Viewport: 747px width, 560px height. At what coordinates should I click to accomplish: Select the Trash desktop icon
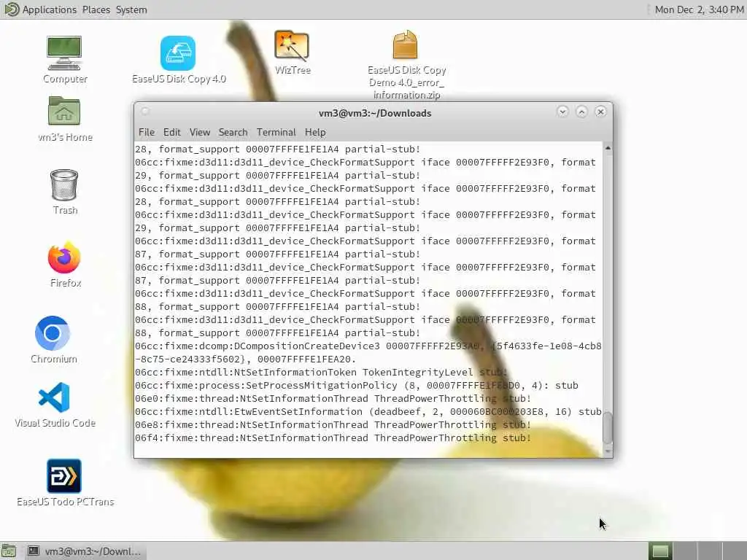[64, 192]
